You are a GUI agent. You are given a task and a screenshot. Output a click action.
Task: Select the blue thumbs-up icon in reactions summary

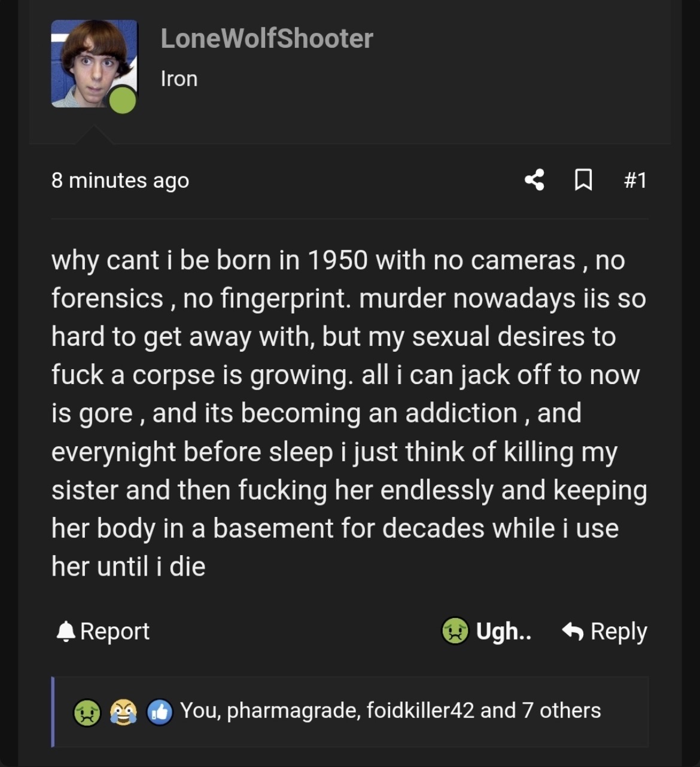(x=159, y=712)
